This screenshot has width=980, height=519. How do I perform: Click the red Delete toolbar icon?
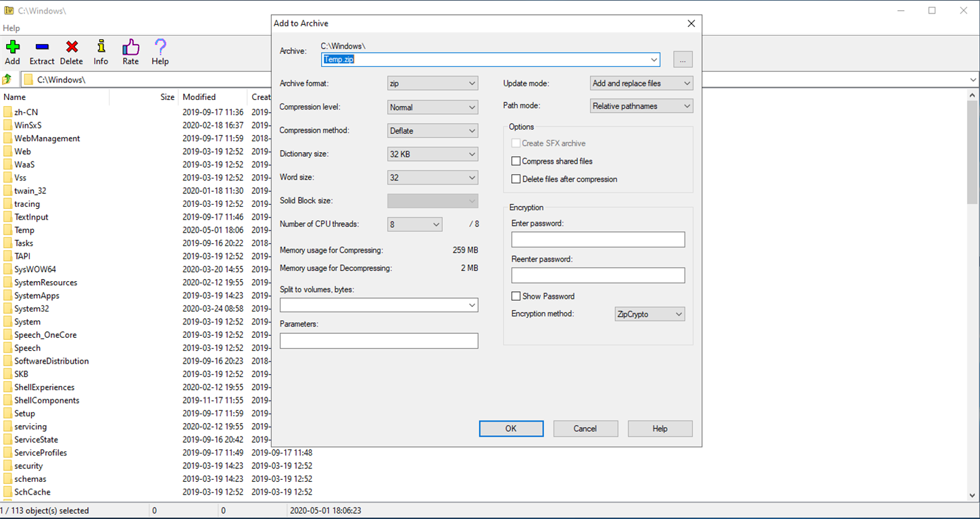pos(71,47)
